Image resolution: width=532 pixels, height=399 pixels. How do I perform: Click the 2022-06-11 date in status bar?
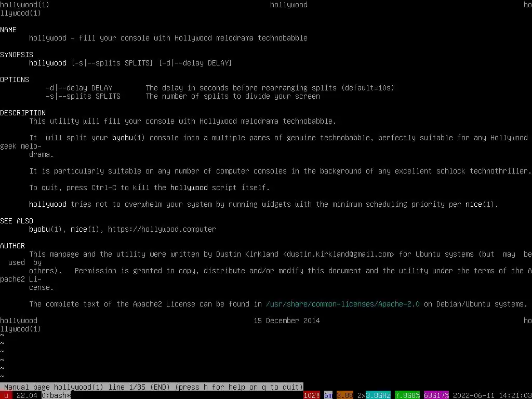pos(474,395)
